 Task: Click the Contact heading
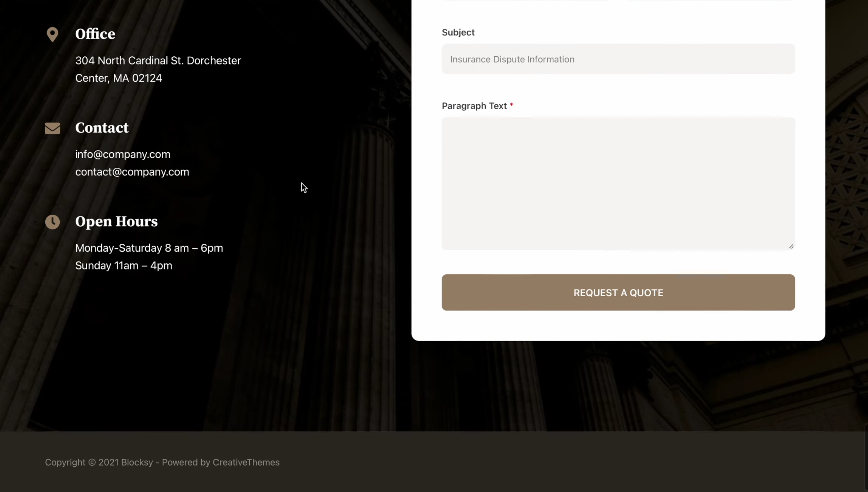(x=102, y=128)
